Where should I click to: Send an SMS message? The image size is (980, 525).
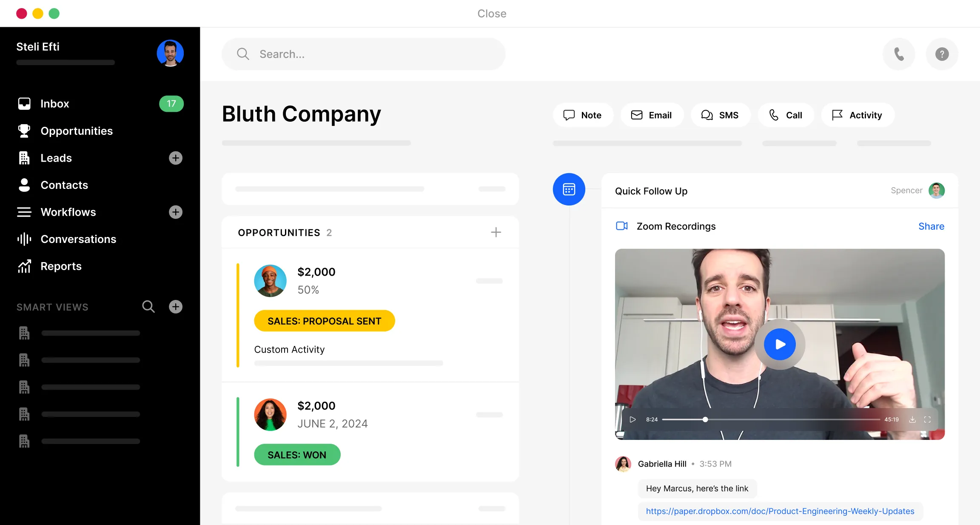[x=721, y=115]
